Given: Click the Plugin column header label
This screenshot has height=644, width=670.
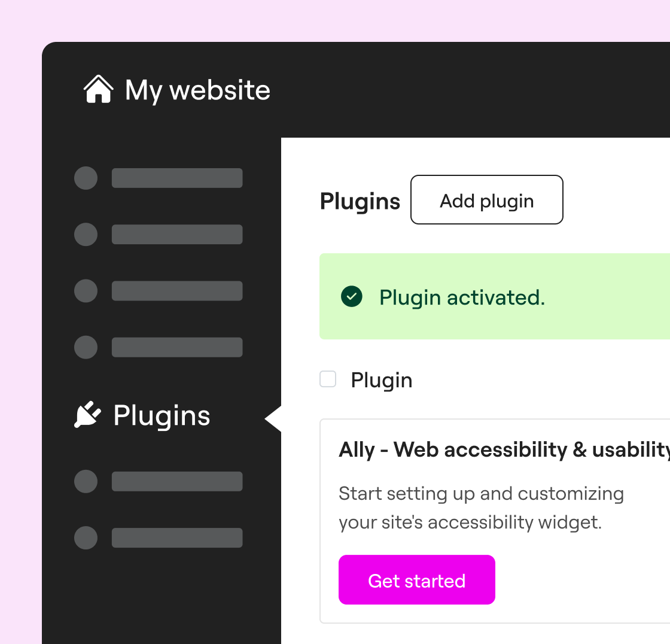Looking at the screenshot, I should tap(381, 380).
